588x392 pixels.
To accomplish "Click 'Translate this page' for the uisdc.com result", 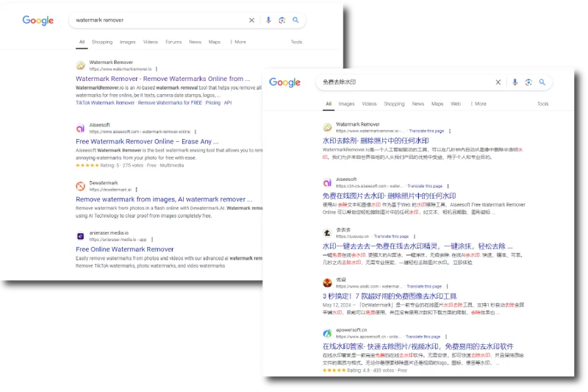I will pos(424,286).
